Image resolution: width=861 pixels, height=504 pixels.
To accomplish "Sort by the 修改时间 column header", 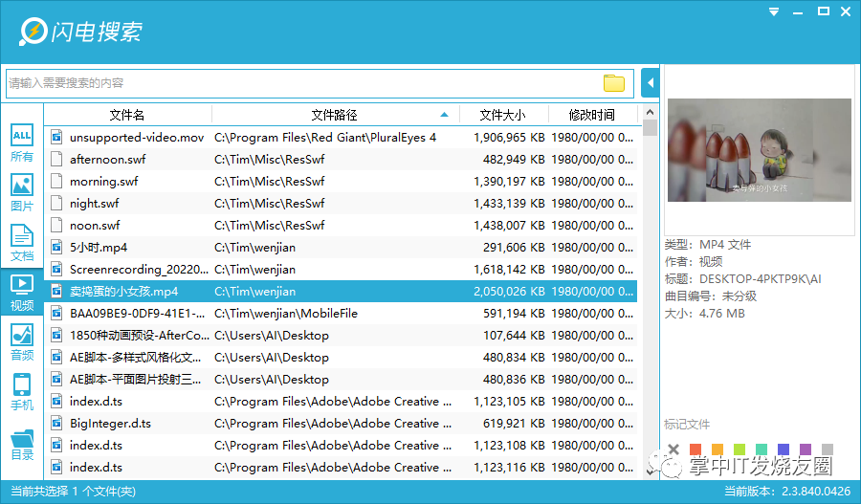I will [592, 115].
